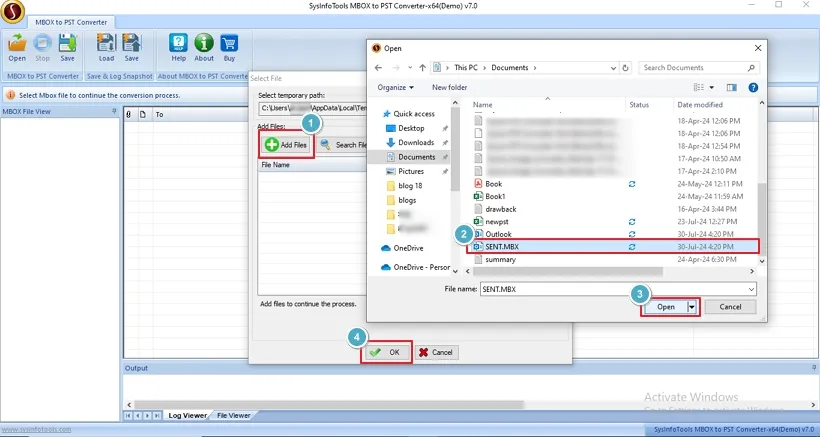Viewport: 820px width, 437px height.
Task: Open the Help icon
Action: (178, 48)
